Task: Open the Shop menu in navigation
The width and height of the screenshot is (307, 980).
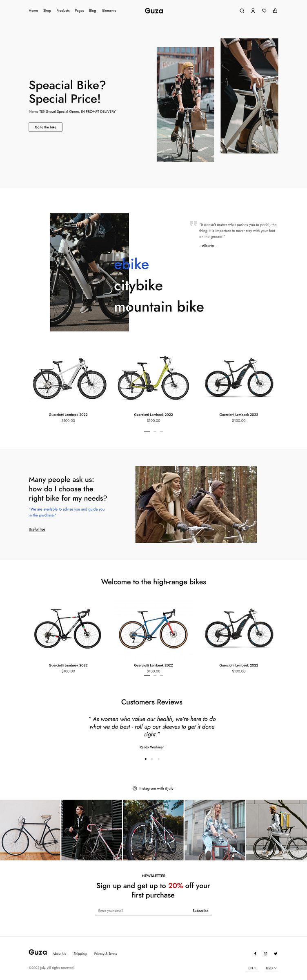Action: pyautogui.click(x=47, y=11)
